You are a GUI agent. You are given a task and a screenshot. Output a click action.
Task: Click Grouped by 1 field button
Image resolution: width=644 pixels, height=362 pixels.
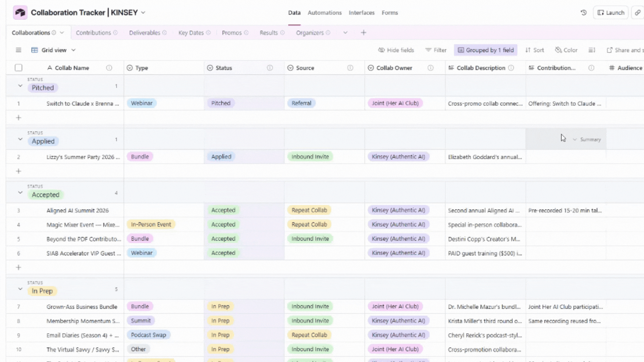tap(486, 50)
